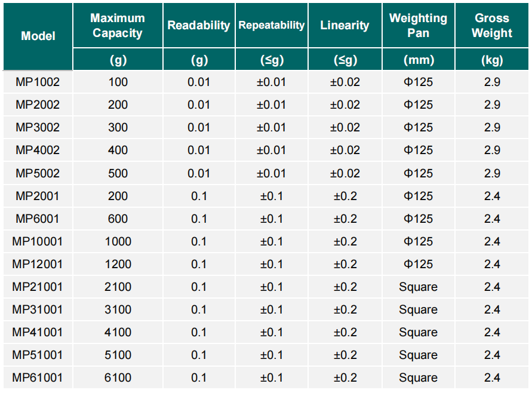The height and width of the screenshot is (393, 532).
Task: Select the Repeatability column header
Action: tap(272, 26)
